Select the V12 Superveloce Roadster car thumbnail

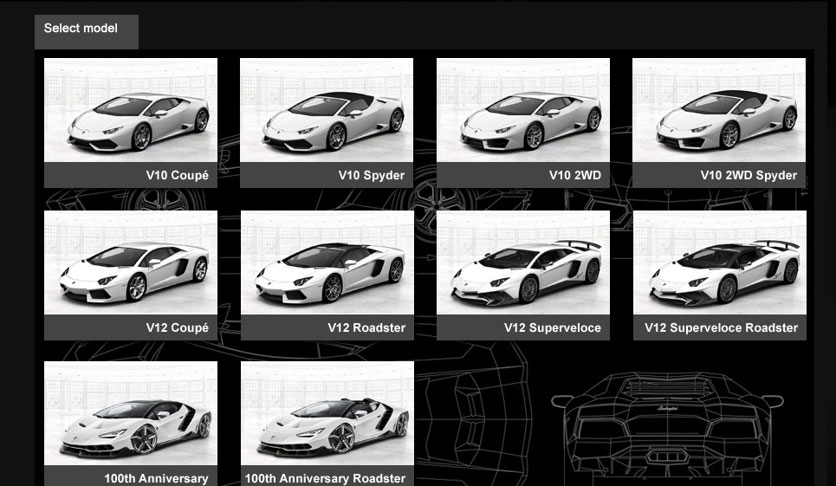(720, 262)
